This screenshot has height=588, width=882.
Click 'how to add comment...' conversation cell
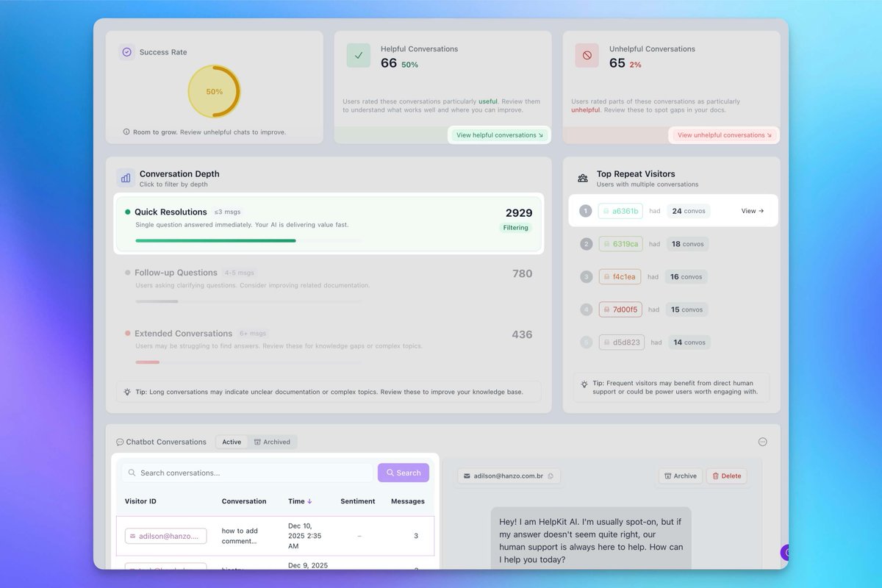[240, 536]
